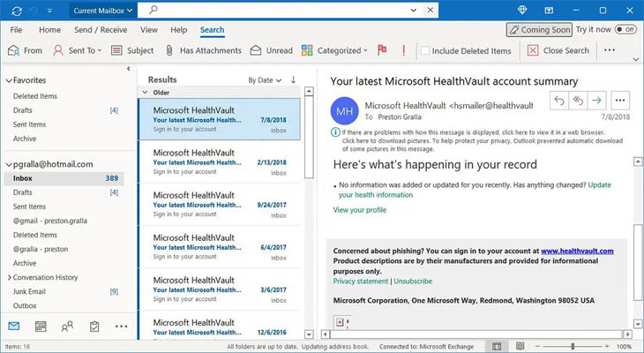
Task: Clear the search with the X button
Action: click(x=430, y=11)
